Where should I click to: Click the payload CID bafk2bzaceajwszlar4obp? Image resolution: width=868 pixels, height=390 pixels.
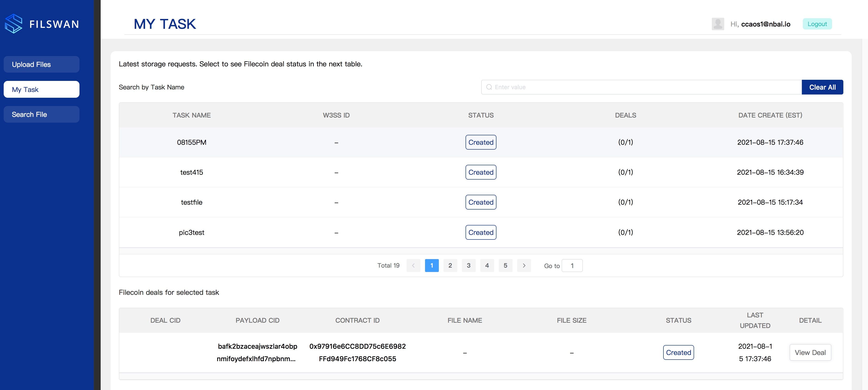258,346
